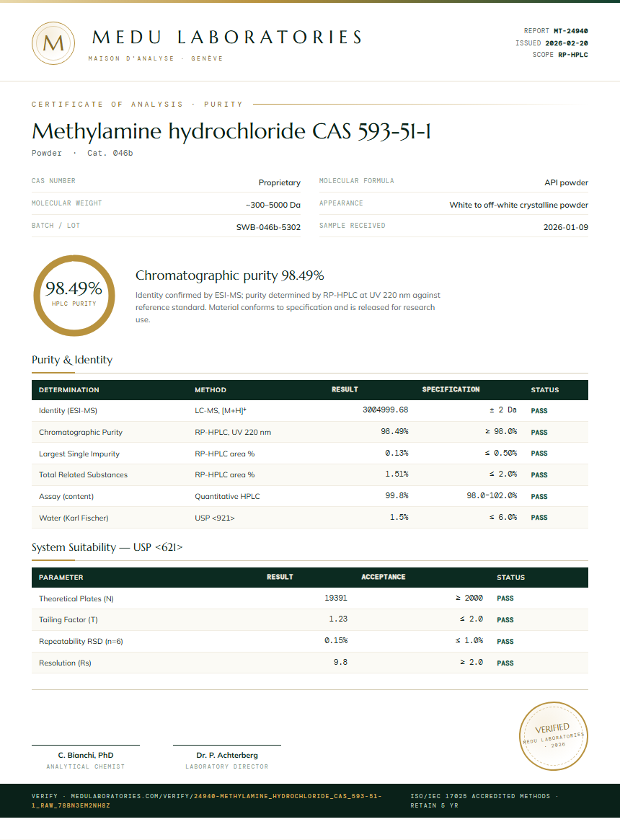Select the CAS number value Proprietary
The width and height of the screenshot is (620, 840).
tap(279, 182)
